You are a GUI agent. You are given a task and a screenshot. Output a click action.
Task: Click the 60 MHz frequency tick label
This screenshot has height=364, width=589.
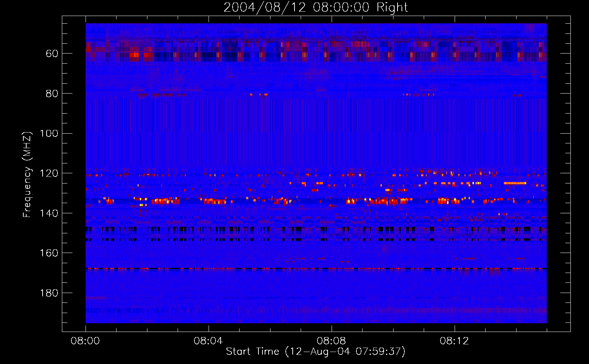pos(52,54)
